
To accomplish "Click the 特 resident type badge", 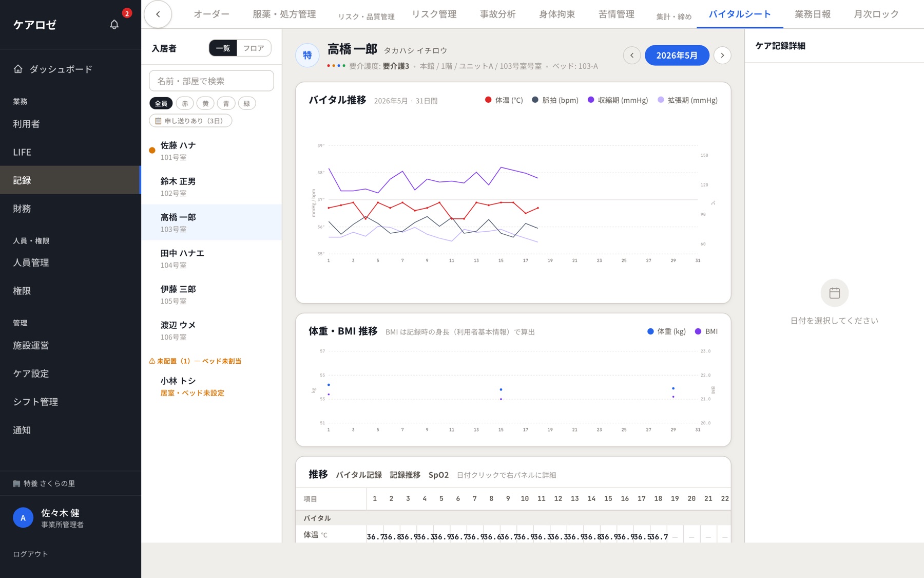I will (307, 55).
